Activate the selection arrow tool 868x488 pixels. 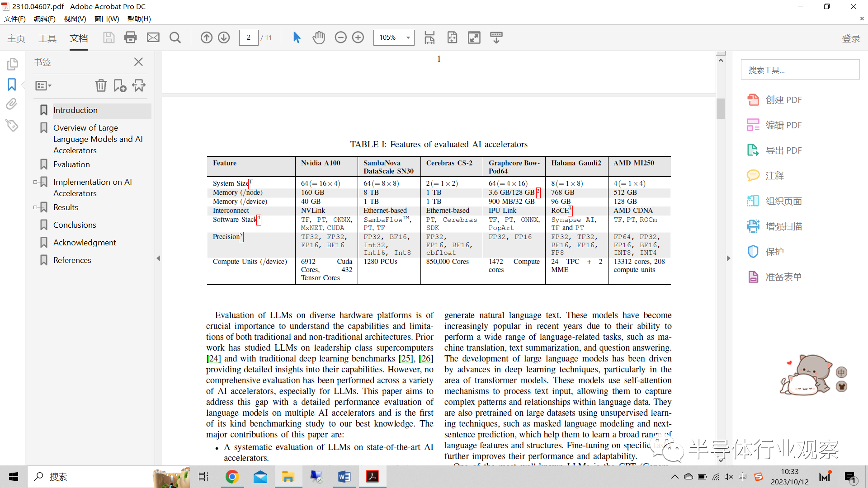[297, 38]
